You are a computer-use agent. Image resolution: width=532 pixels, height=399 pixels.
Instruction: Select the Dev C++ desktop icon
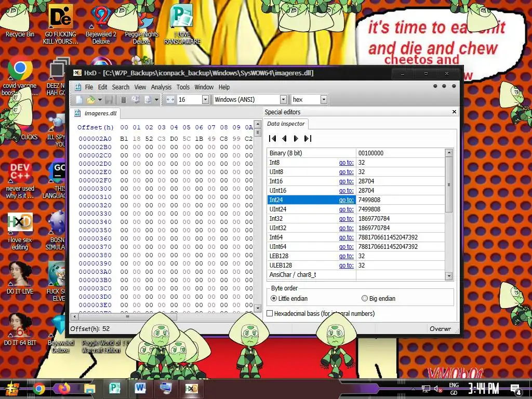pyautogui.click(x=20, y=179)
